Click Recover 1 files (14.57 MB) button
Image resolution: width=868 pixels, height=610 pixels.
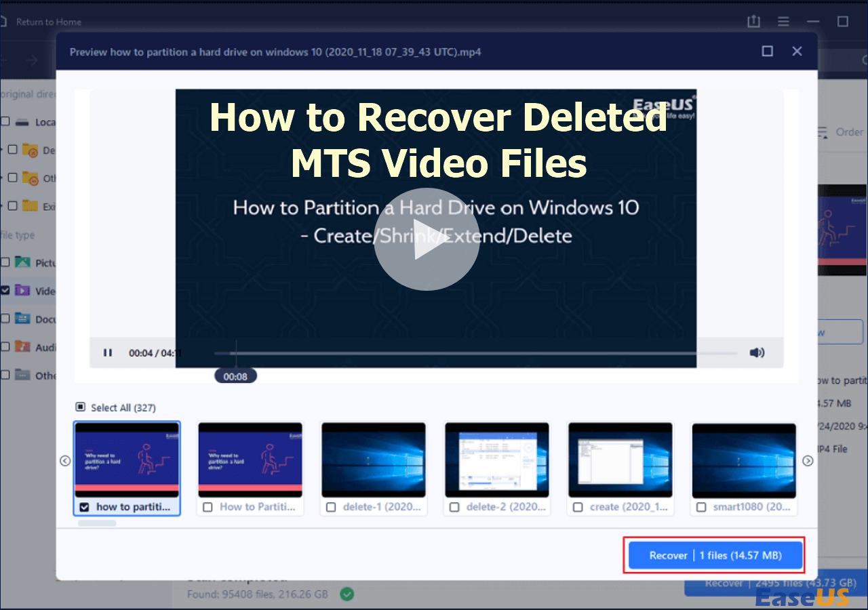pos(715,555)
